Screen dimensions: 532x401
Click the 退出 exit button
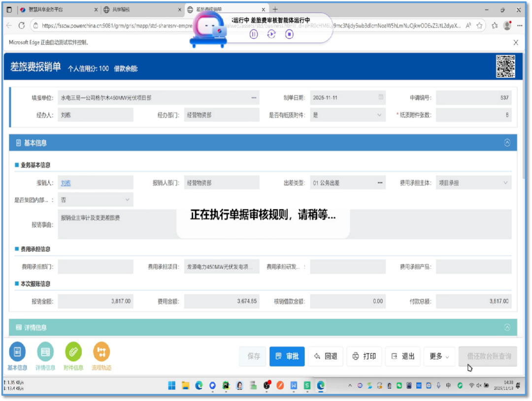403,356
